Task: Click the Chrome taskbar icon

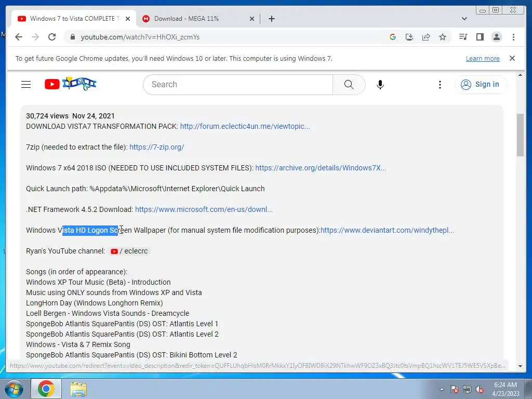Action: click(x=46, y=389)
